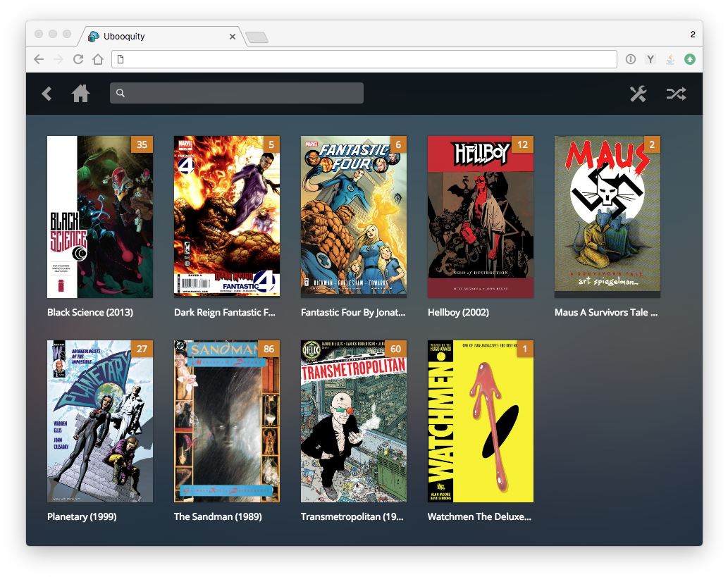Image resolution: width=728 pixels, height=577 pixels.
Task: Click the magnifier icon in the search bar
Action: tap(121, 93)
